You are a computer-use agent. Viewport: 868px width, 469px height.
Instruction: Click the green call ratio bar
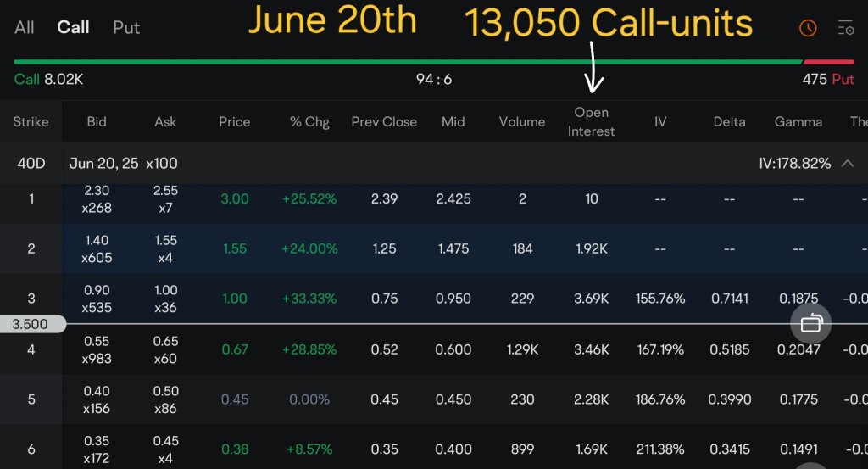tap(407, 62)
